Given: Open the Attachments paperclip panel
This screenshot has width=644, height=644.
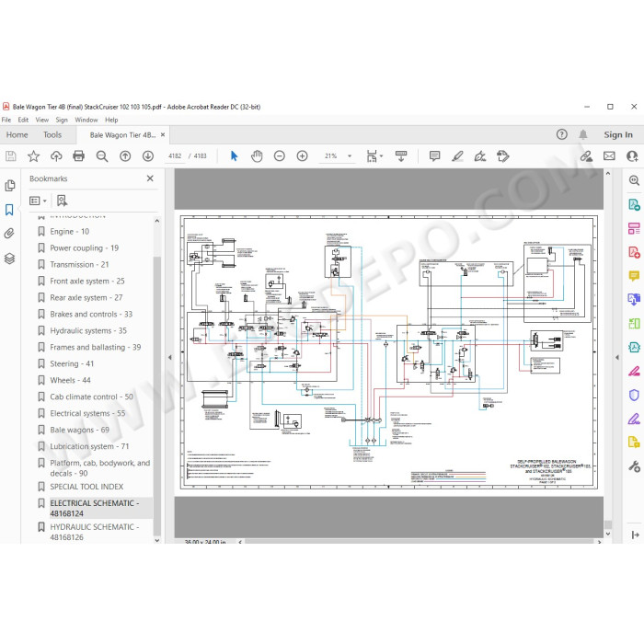Looking at the screenshot, I should tap(9, 234).
